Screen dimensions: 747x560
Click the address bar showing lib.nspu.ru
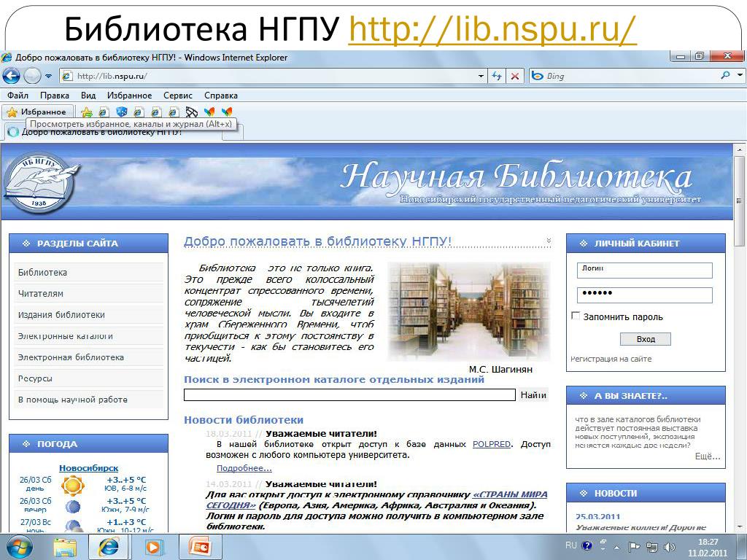coord(268,76)
